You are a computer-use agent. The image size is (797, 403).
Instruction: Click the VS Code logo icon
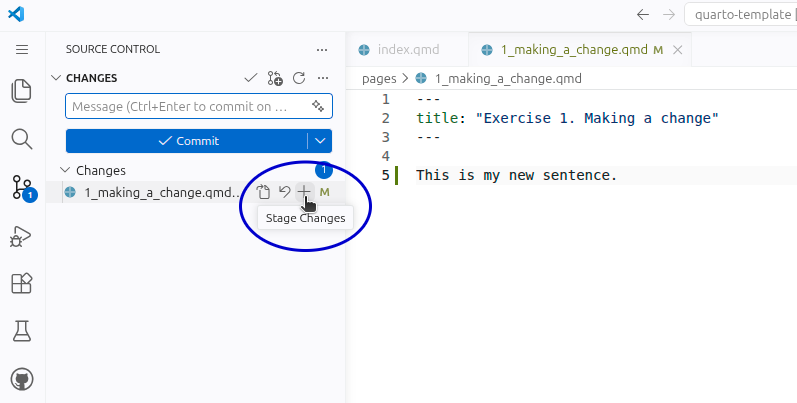(16, 14)
